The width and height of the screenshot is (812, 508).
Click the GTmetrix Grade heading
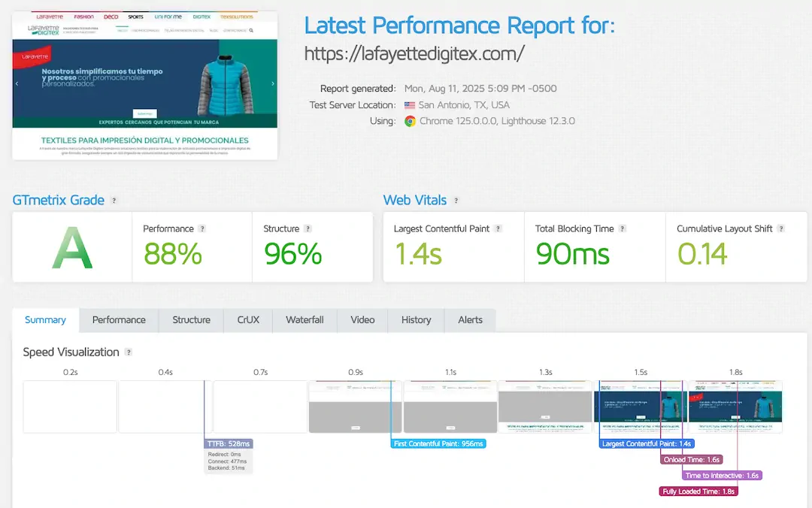coord(59,201)
